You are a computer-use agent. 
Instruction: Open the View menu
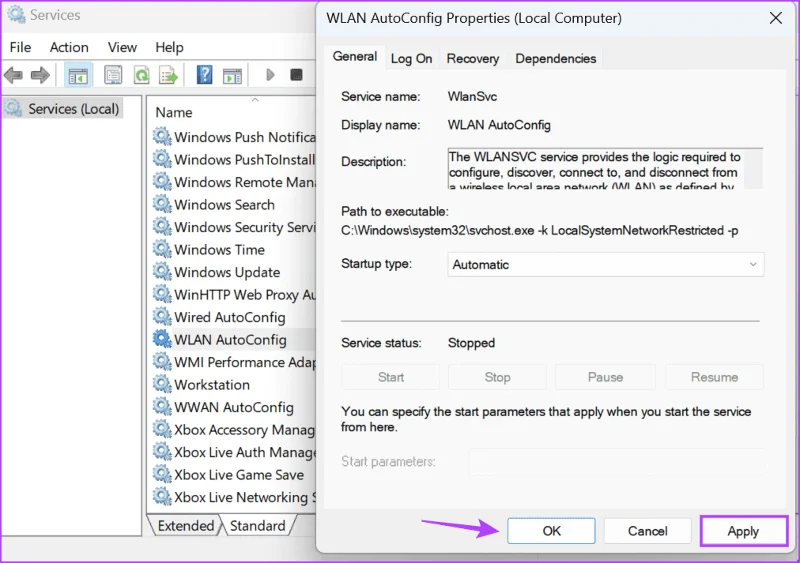coord(122,47)
